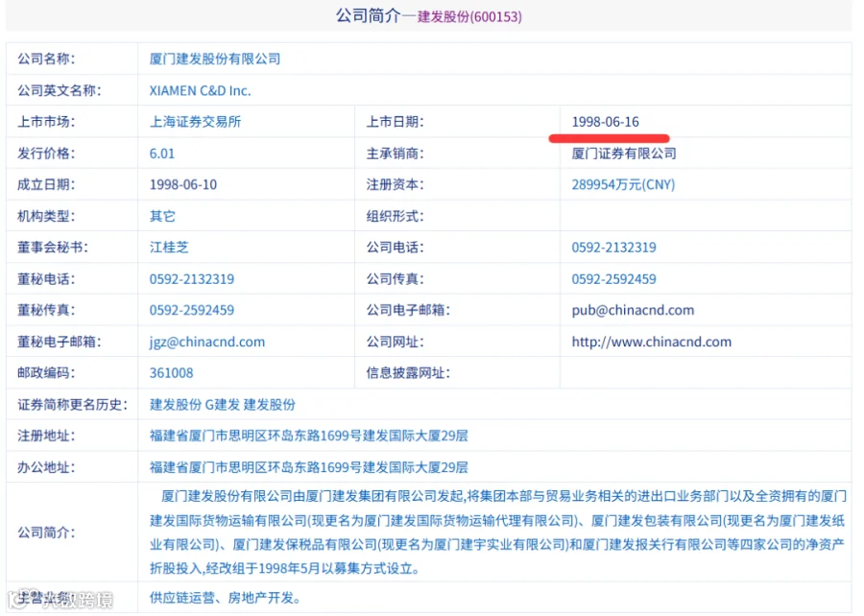Click board secretary name 江桂芝
The height and width of the screenshot is (616, 864).
169,248
